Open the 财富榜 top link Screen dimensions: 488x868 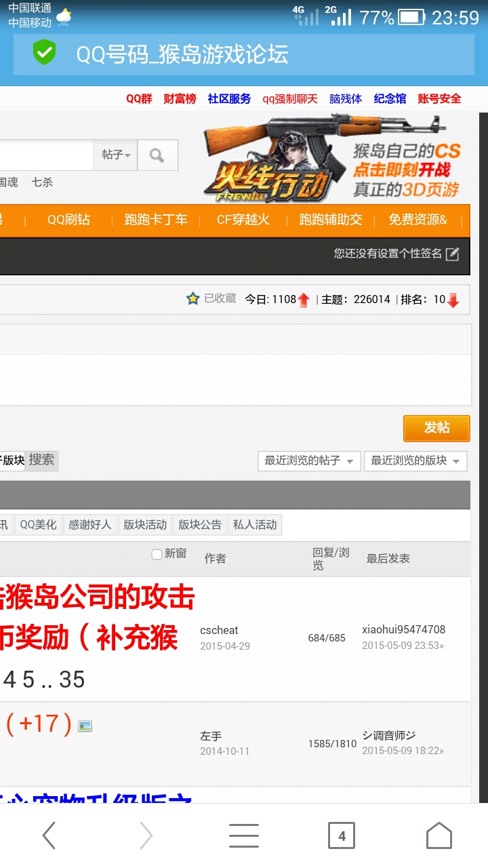[x=180, y=99]
